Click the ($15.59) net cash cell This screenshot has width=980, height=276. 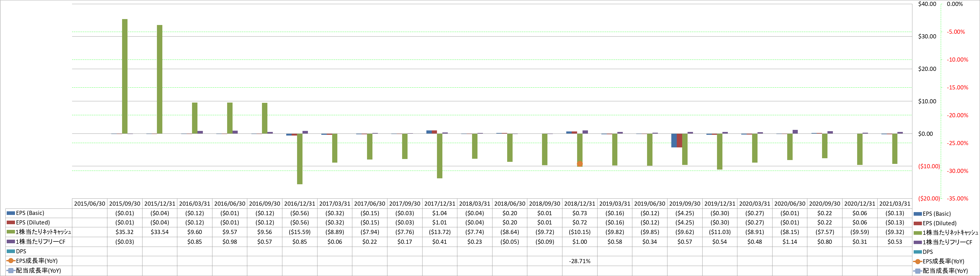[x=300, y=232]
